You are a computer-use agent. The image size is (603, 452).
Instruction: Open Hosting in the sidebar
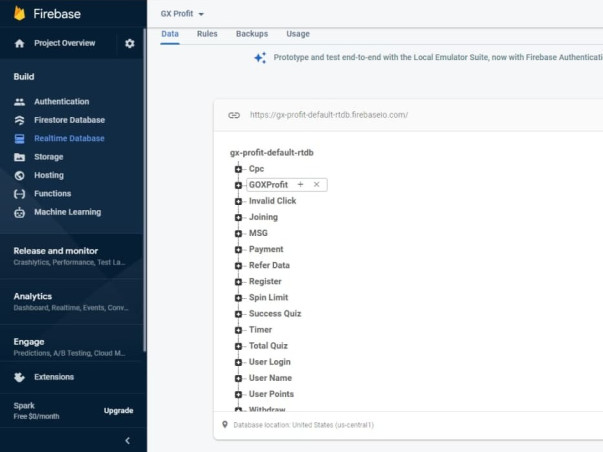tap(49, 175)
